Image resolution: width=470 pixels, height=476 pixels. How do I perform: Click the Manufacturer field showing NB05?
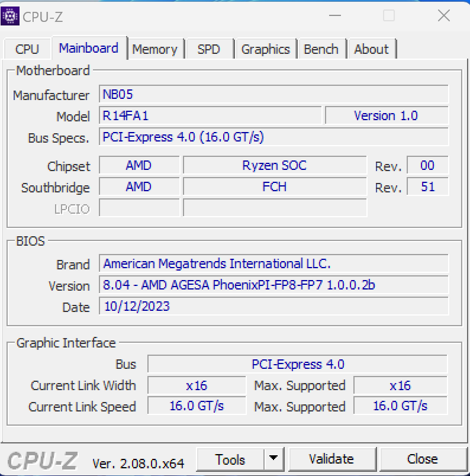tap(273, 95)
